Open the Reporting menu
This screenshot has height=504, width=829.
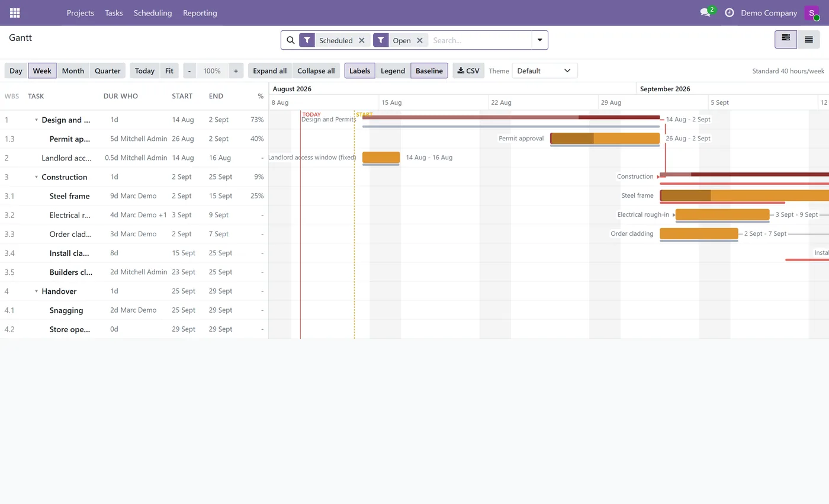200,12
